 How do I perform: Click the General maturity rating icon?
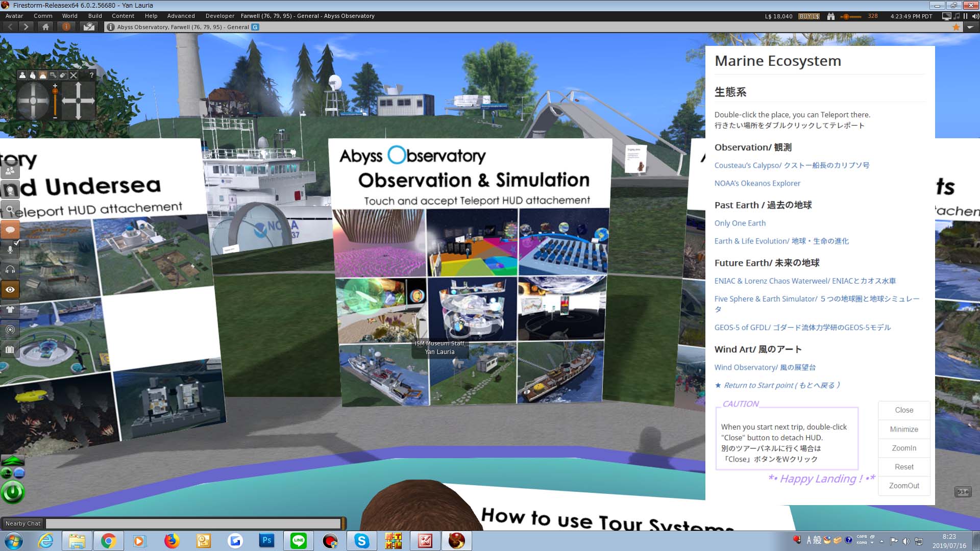point(255,27)
